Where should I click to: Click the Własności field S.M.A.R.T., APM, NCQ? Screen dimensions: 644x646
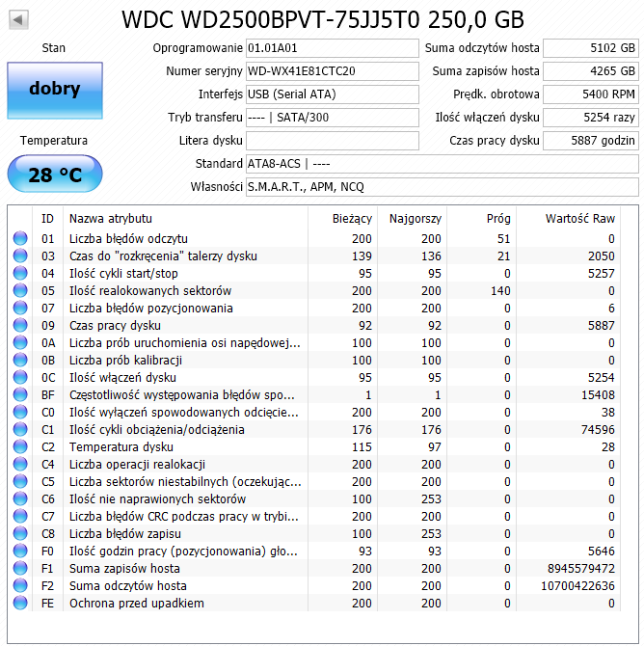tap(443, 187)
